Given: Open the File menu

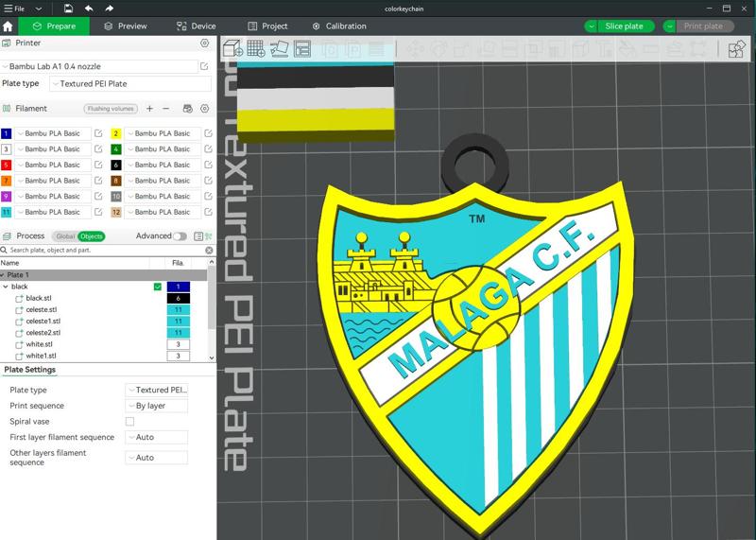Looking at the screenshot, I should point(14,9).
